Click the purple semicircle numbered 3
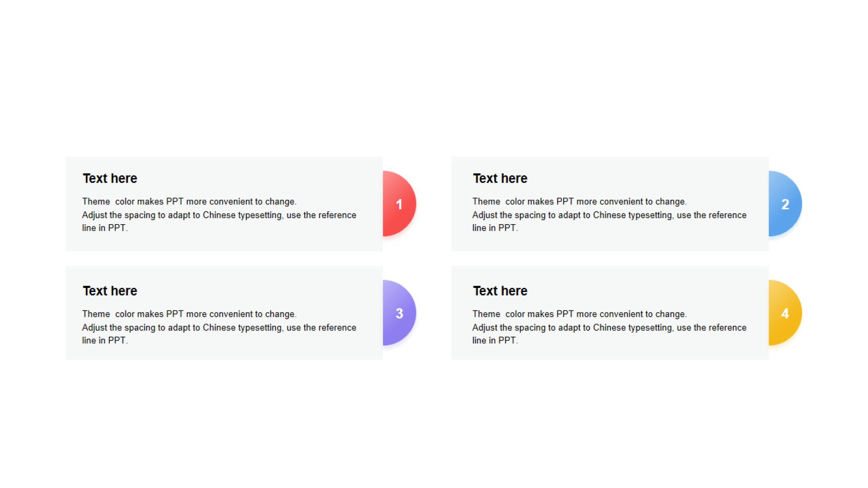 (x=399, y=313)
